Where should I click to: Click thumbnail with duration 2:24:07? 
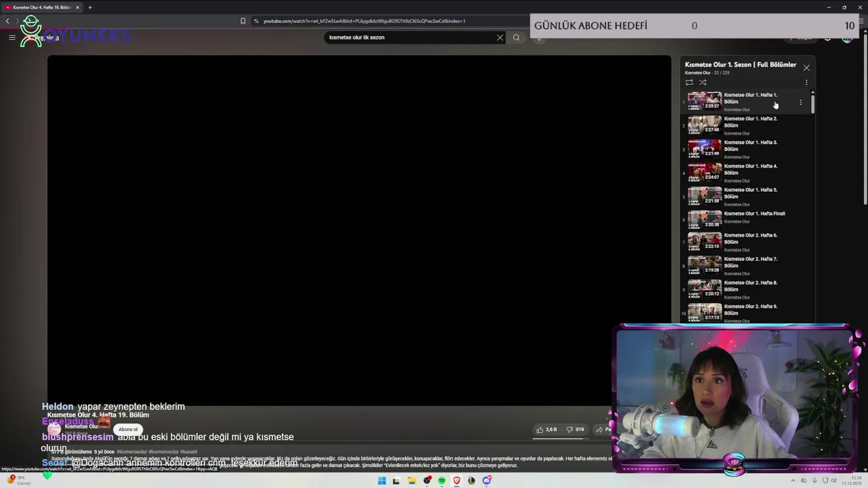(705, 172)
